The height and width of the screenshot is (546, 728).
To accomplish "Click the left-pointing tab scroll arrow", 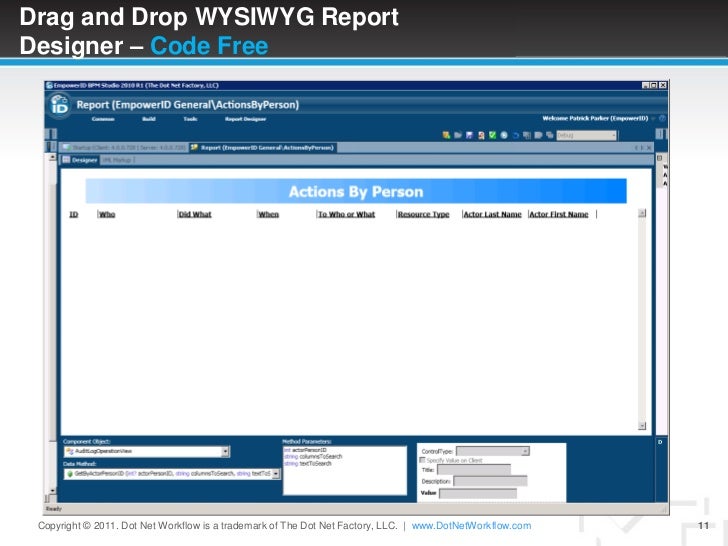I will tap(636, 148).
